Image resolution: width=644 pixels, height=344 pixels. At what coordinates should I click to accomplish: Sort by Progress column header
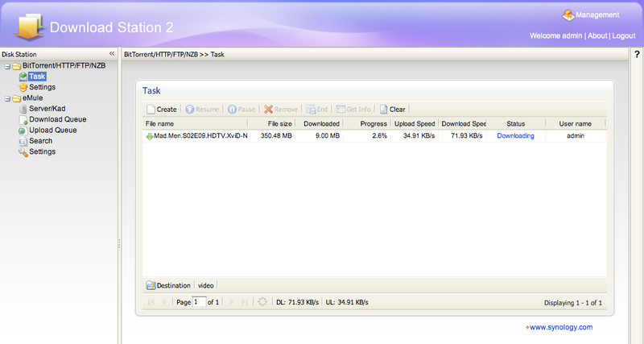tap(367, 124)
